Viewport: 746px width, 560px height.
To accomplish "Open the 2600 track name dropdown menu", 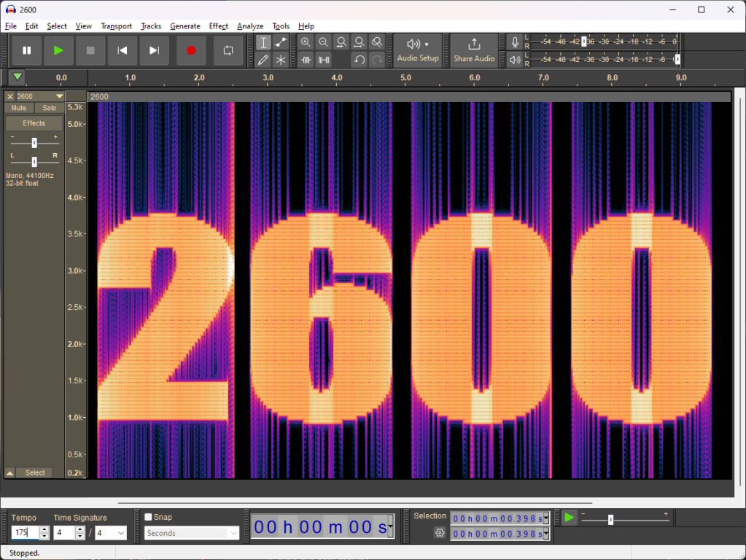I will [x=60, y=96].
